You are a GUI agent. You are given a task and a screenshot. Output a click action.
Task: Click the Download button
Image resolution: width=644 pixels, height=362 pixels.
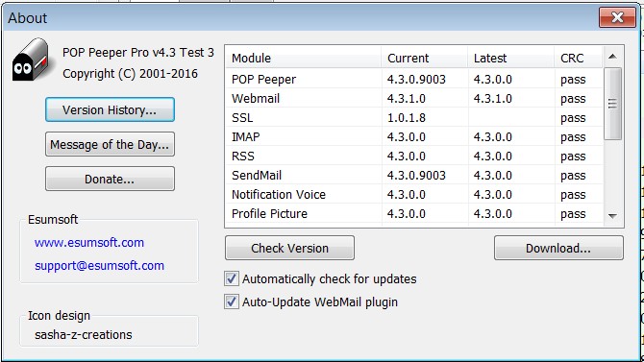pyautogui.click(x=558, y=248)
